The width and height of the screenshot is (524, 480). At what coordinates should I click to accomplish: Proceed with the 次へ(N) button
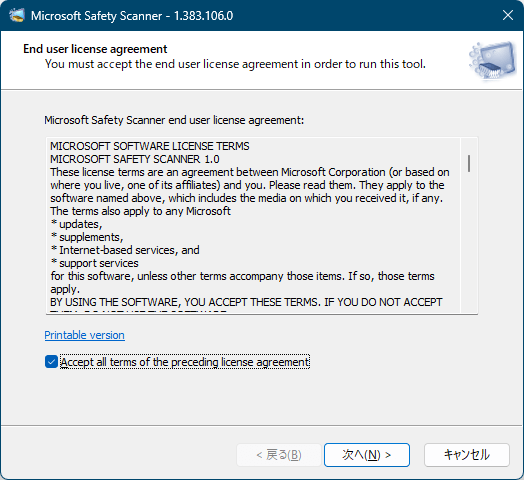pyautogui.click(x=367, y=455)
